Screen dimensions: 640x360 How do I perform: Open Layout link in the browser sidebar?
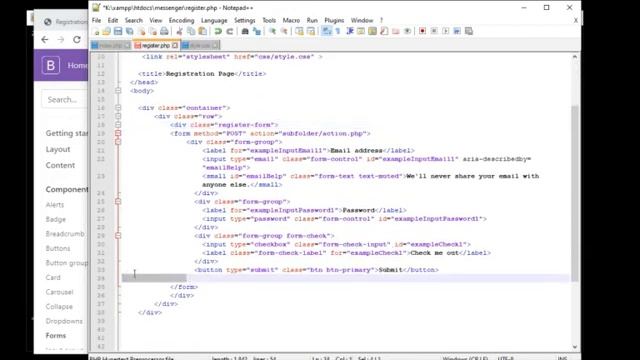point(58,149)
